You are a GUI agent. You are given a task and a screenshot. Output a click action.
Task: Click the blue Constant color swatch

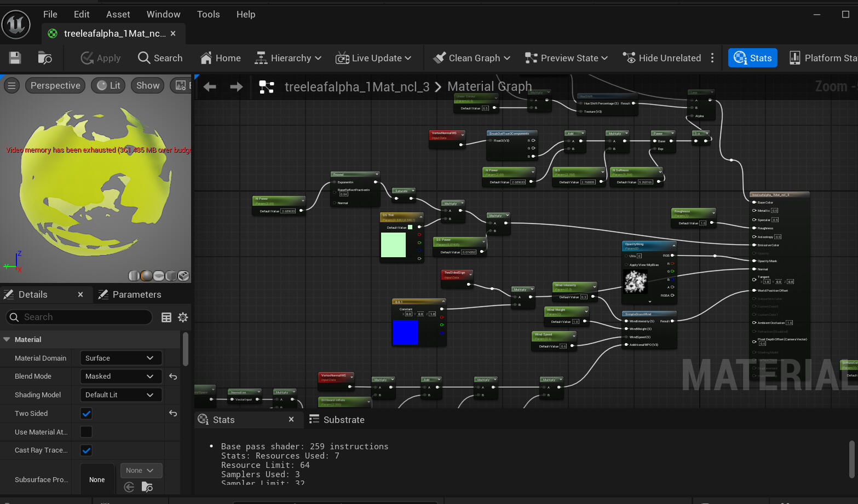(x=405, y=332)
